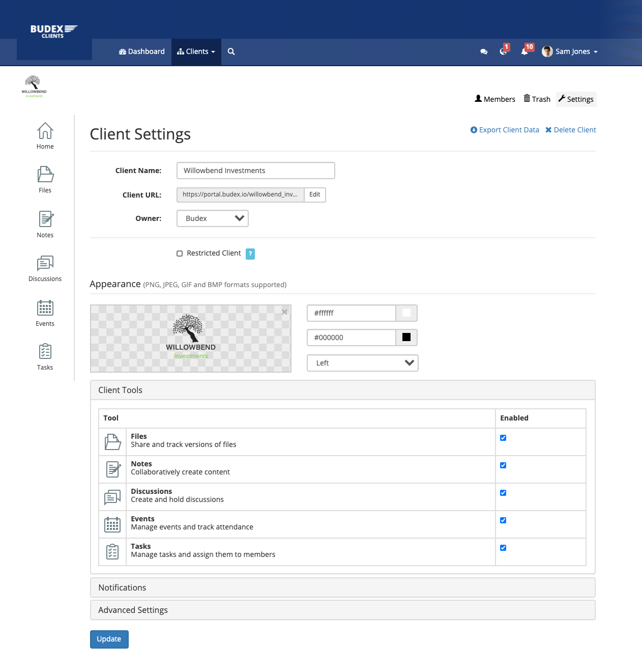The image size is (642, 672).
Task: Open the Discussions sidebar icon
Action: tap(45, 268)
